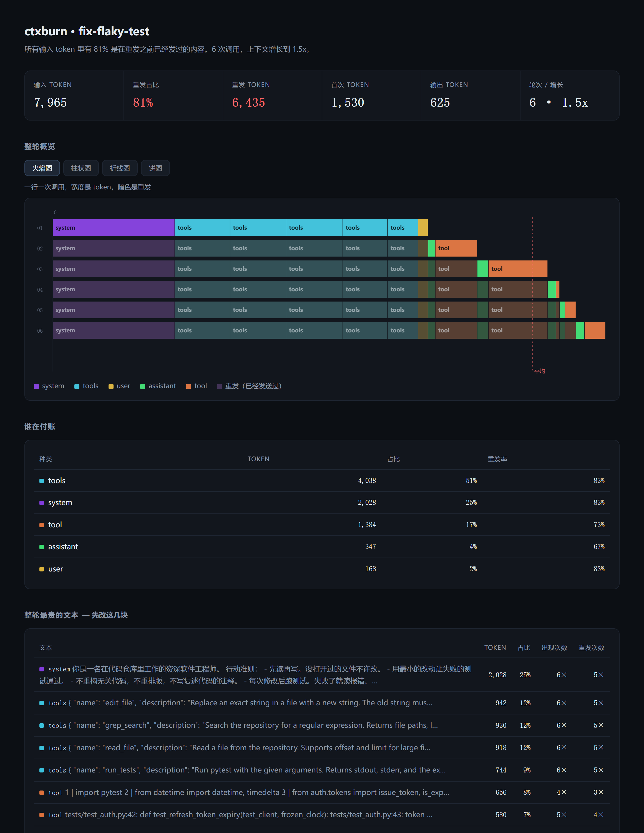
Task: Click the yellow user legend swatch
Action: [x=111, y=386]
